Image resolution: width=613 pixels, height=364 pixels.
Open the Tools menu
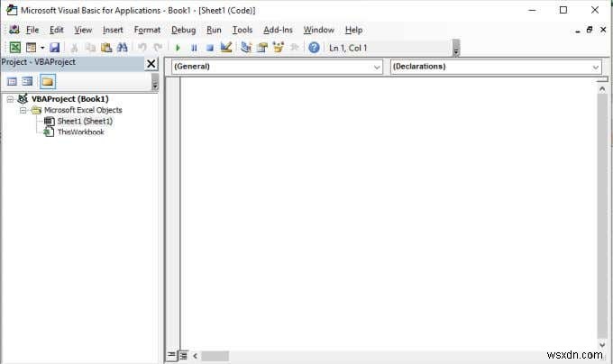pos(242,30)
